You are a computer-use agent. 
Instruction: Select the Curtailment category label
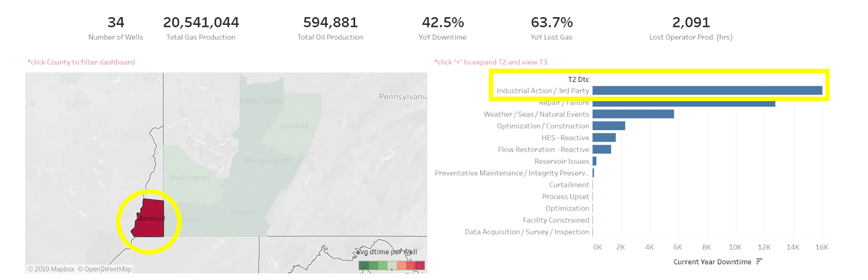[569, 185]
